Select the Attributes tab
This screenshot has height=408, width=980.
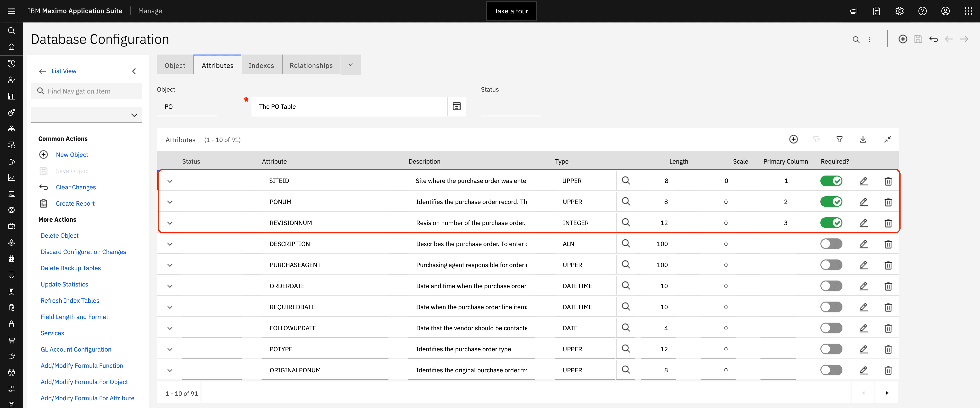217,65
